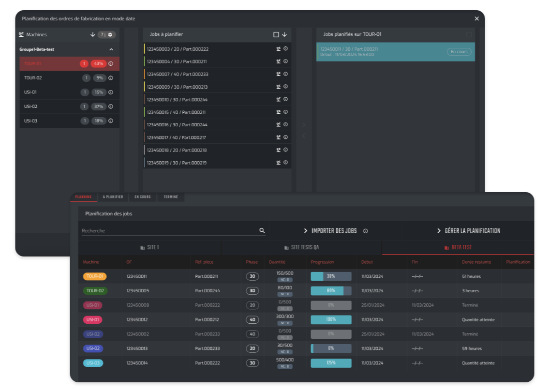
Task: Click the En cours badge on TOUR-01 job
Action: click(459, 52)
